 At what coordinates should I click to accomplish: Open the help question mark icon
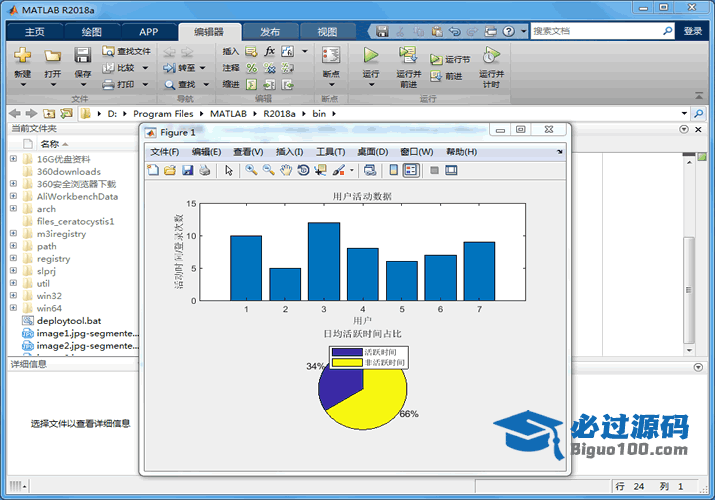coord(508,31)
